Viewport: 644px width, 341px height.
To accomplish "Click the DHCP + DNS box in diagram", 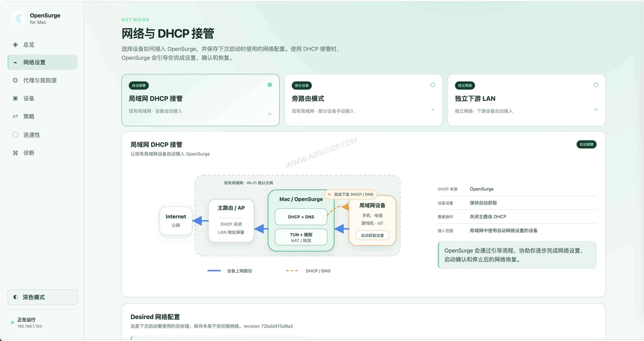I will 301,217.
